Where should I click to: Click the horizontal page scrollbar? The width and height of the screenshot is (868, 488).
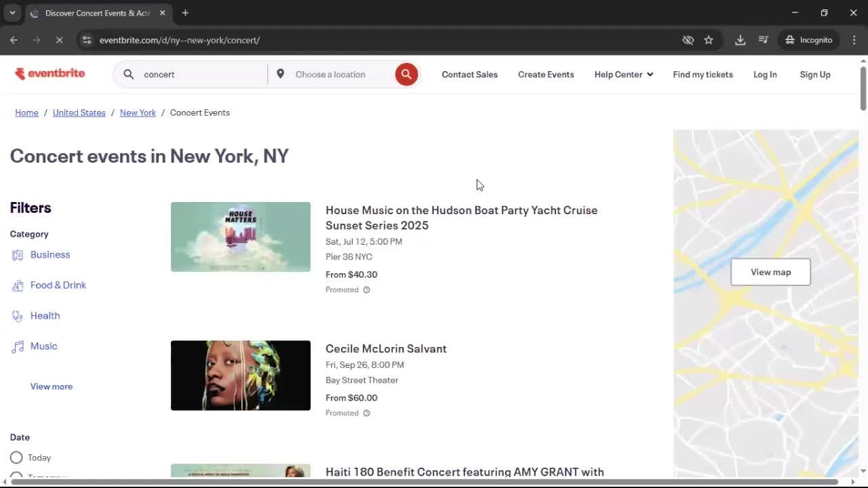[425, 482]
